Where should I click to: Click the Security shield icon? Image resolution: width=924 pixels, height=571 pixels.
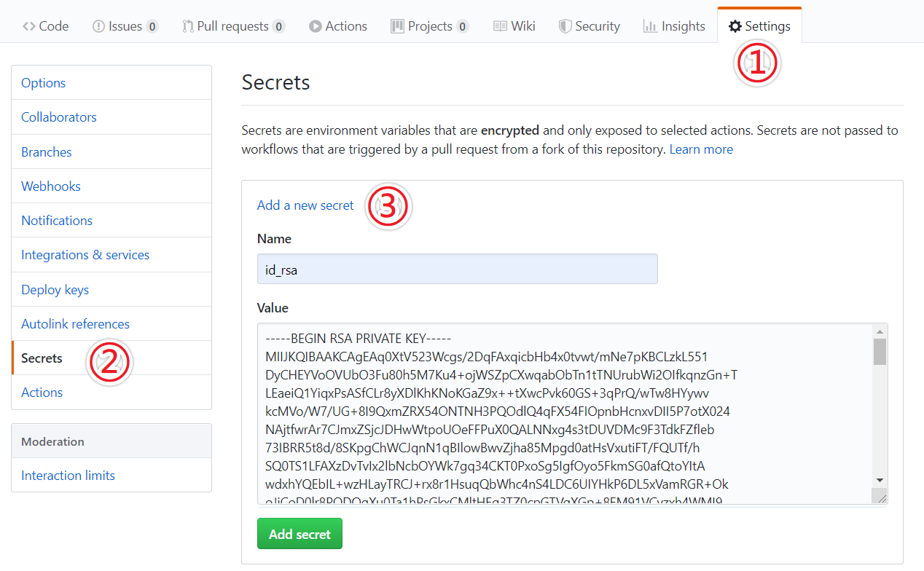click(x=565, y=26)
